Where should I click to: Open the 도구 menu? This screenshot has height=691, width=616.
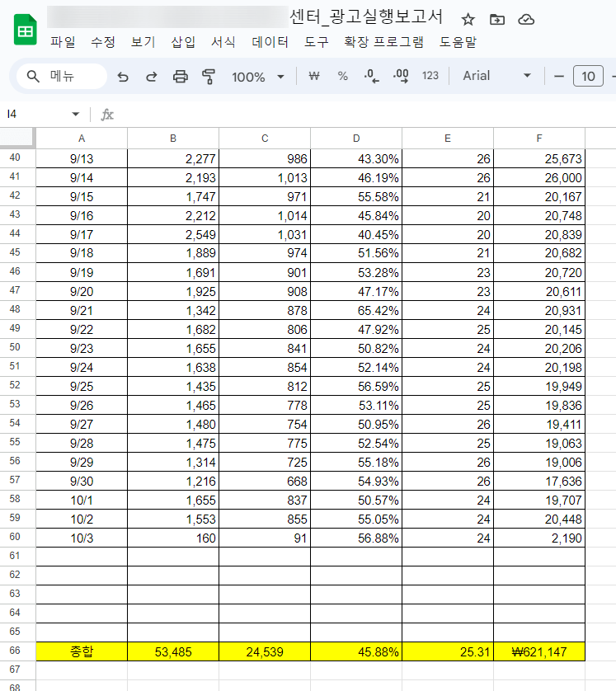[317, 42]
